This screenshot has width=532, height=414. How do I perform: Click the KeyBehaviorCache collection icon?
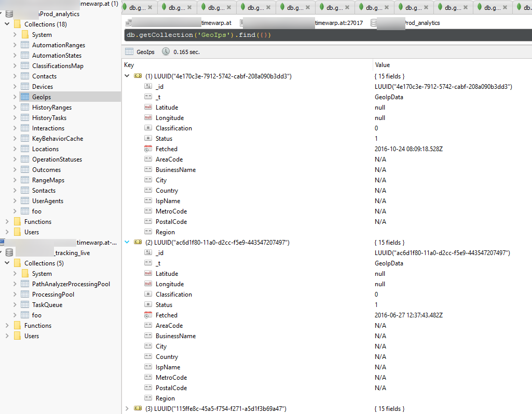(25, 138)
